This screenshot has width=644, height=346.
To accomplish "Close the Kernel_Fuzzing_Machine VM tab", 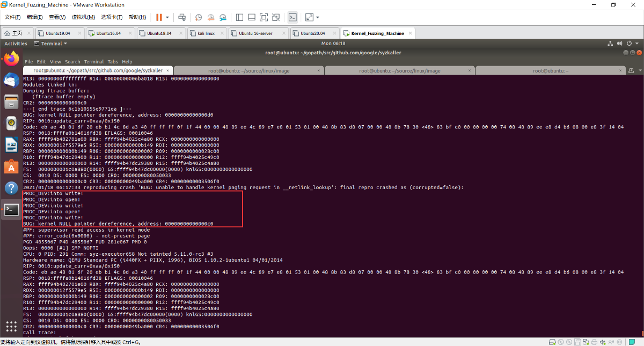I will 411,33.
